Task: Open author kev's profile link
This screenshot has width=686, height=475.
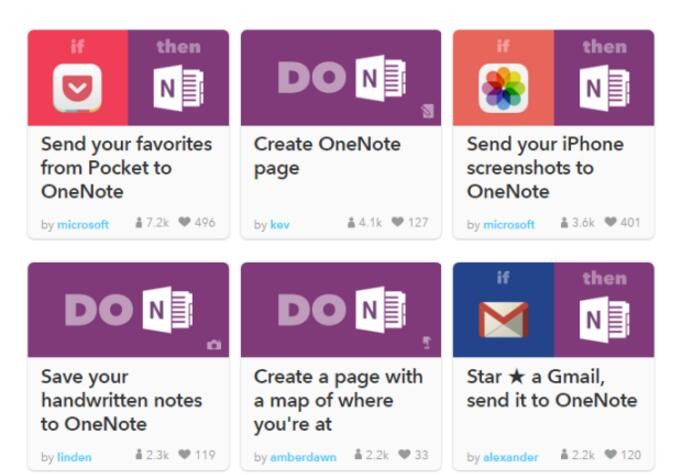Action: point(280,224)
